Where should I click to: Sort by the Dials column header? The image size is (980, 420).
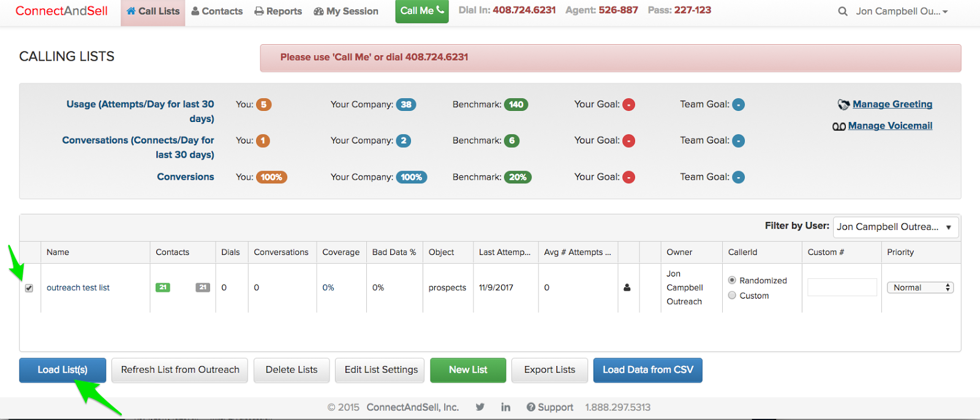(x=230, y=252)
